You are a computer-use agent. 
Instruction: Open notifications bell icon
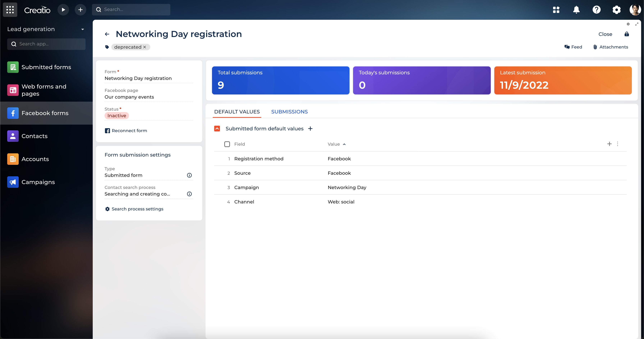click(576, 10)
